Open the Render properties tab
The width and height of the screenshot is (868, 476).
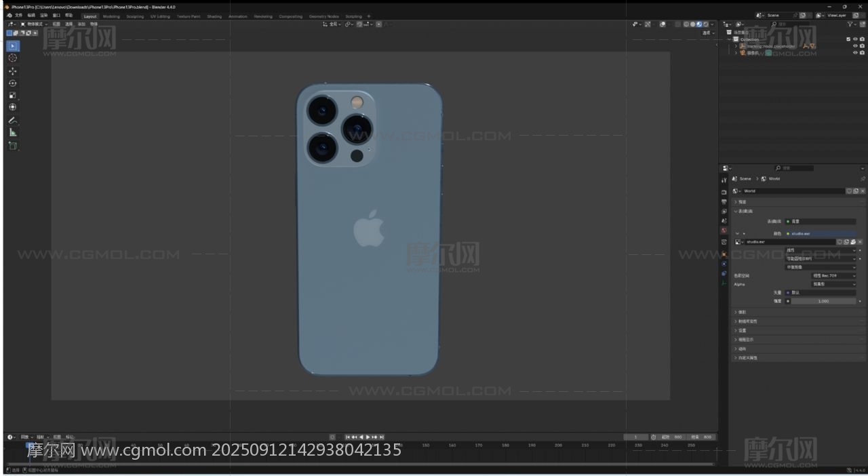pos(724,192)
